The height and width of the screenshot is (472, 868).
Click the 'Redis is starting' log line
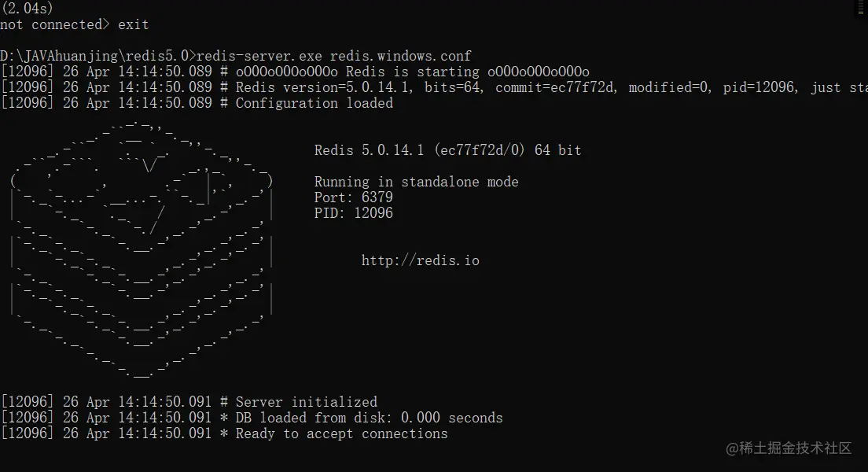tap(412, 72)
